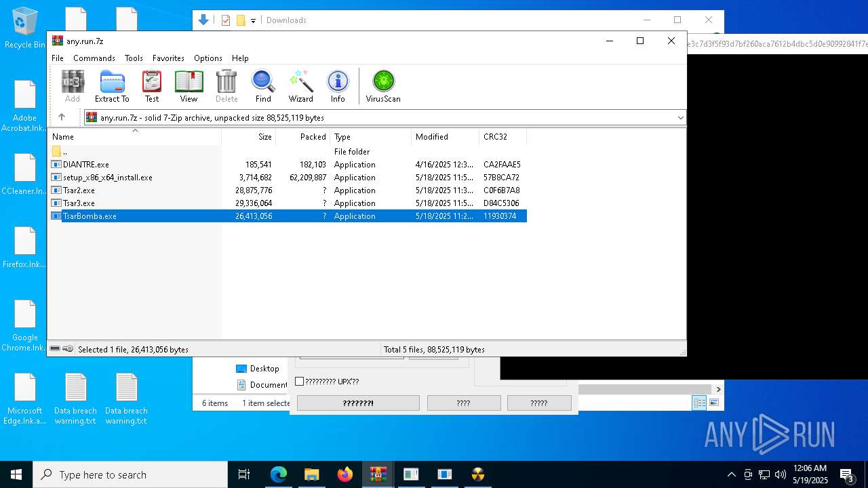The height and width of the screenshot is (488, 868).
Task: Sort by Packed column header
Action: (302, 137)
